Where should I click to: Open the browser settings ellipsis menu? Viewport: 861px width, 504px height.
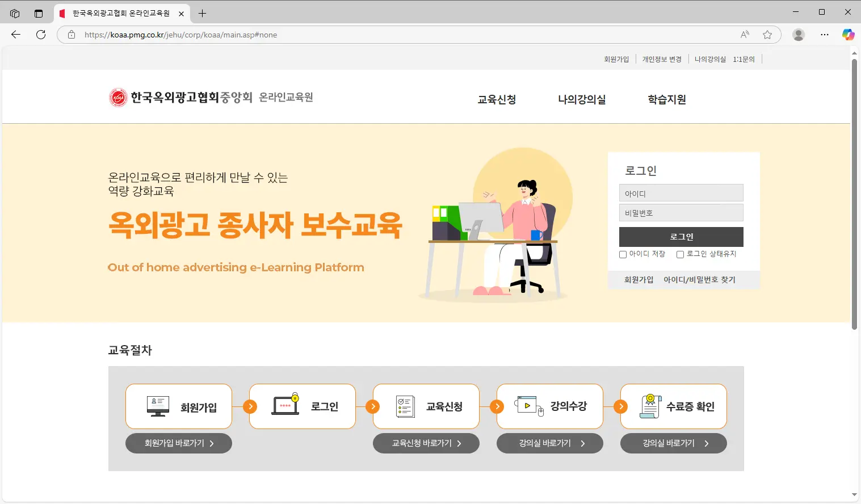coord(824,35)
